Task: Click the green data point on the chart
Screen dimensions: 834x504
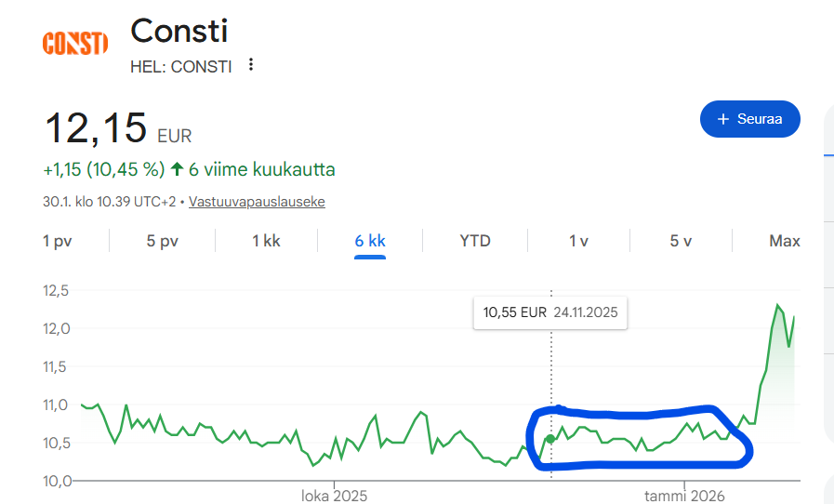Action: click(x=550, y=439)
